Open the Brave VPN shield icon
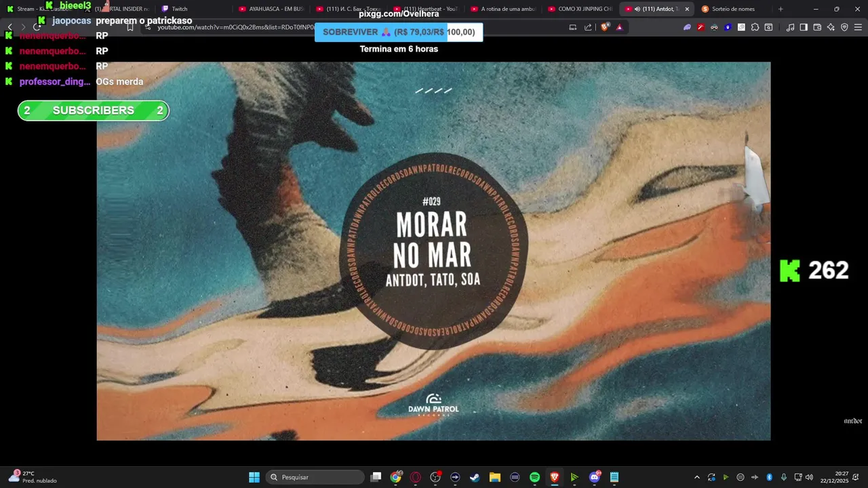Image resolution: width=868 pixels, height=488 pixels. [844, 27]
